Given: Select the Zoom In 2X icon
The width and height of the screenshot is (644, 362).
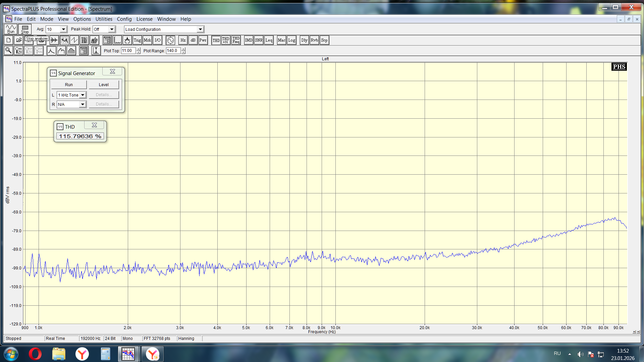Looking at the screenshot, I should [x=19, y=51].
